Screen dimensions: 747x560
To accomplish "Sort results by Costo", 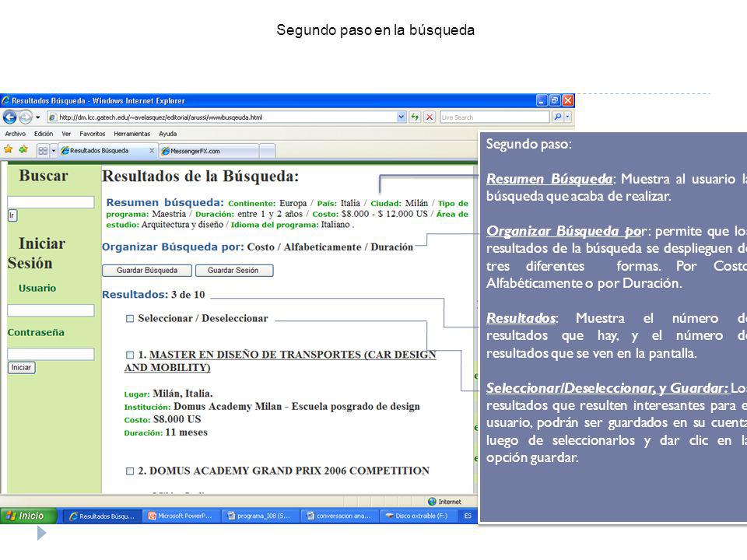I will [261, 247].
